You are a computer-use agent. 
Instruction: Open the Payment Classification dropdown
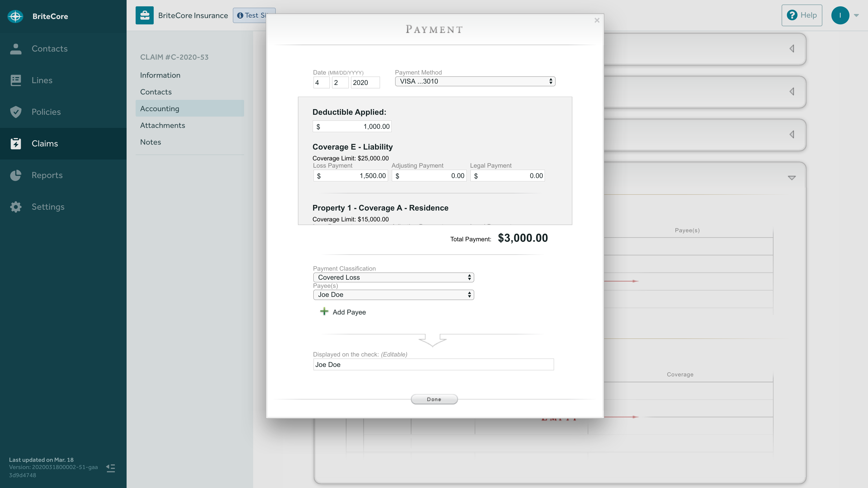(394, 277)
